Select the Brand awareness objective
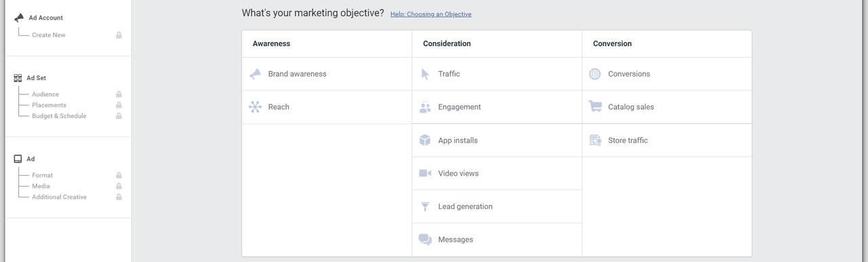Screen dimensions: 868x262 (x=327, y=74)
